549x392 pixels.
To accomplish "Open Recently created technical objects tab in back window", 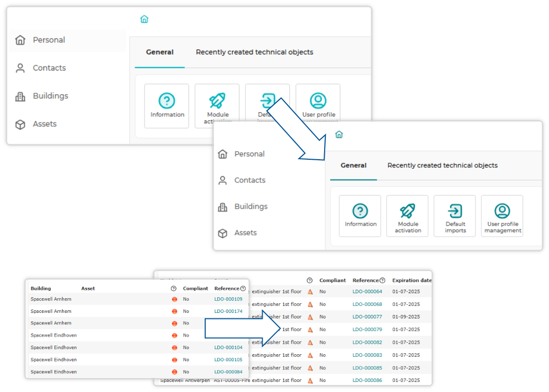I will coord(255,52).
